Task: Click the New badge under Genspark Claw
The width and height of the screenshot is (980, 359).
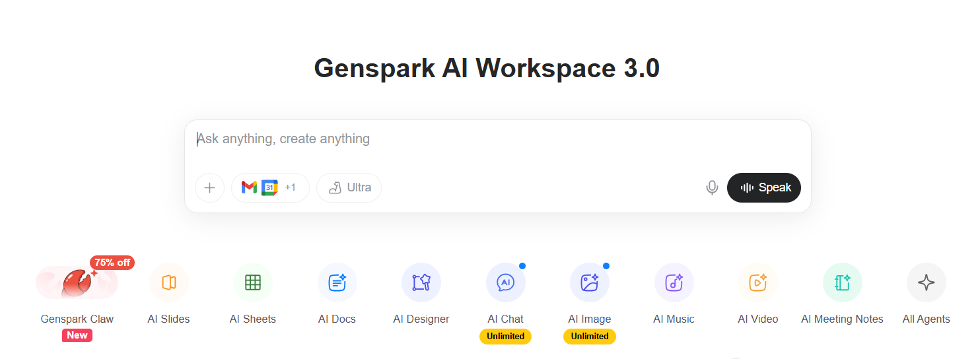Action: tap(77, 335)
